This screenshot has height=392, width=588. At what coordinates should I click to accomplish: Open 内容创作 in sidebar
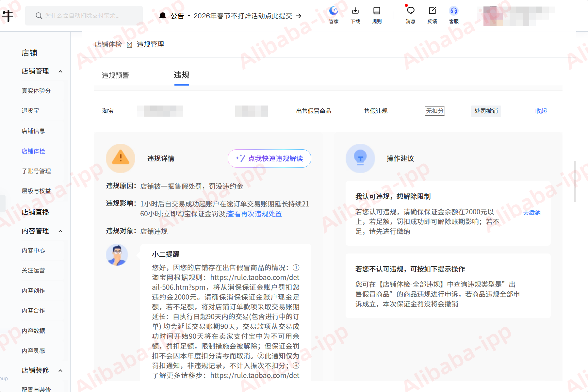point(33,291)
